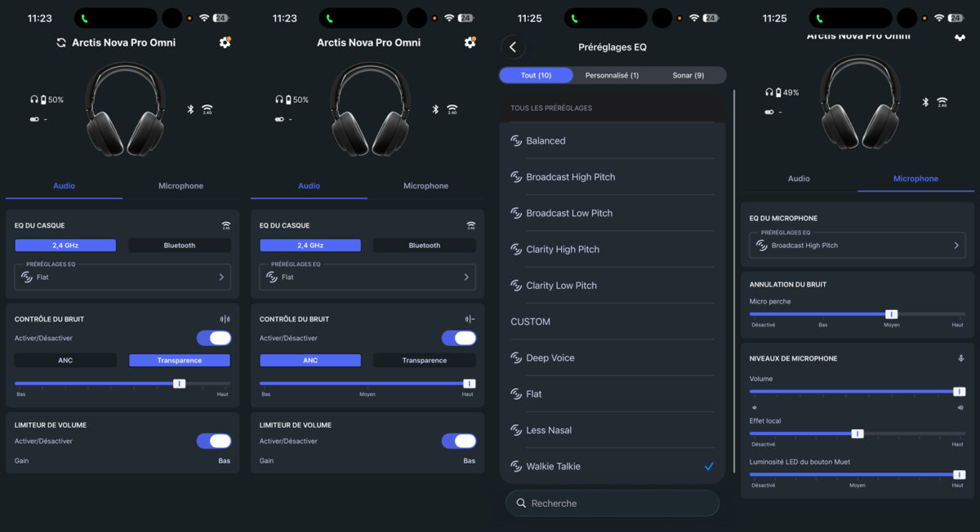
Task: Tap the back arrow on Préréglages EQ screen
Action: (513, 47)
